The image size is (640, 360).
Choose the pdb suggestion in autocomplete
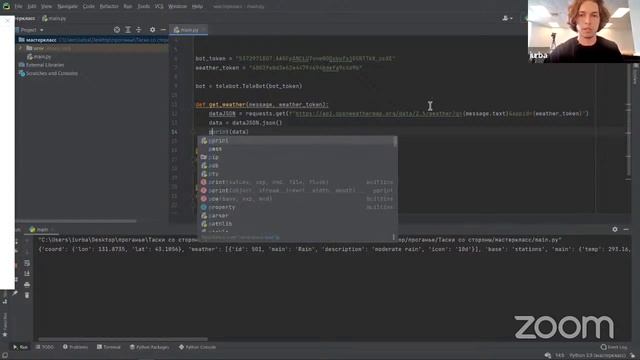click(x=297, y=165)
